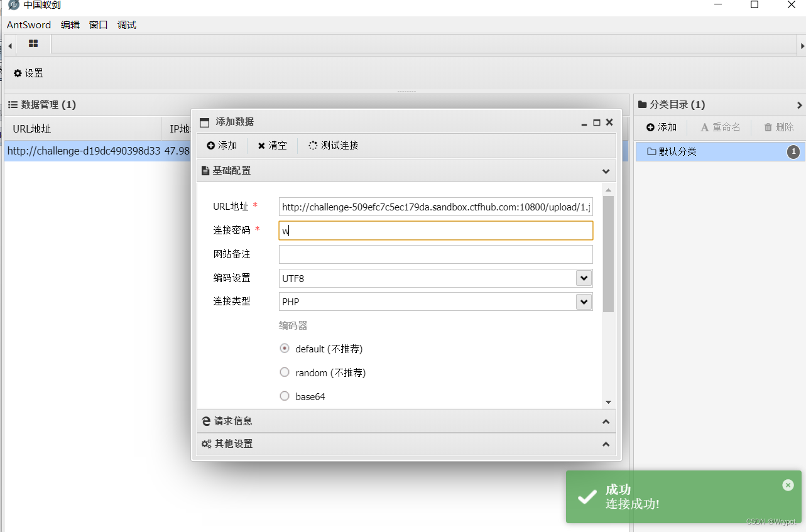
Task: Select the 默认分类 folder
Action: click(721, 151)
